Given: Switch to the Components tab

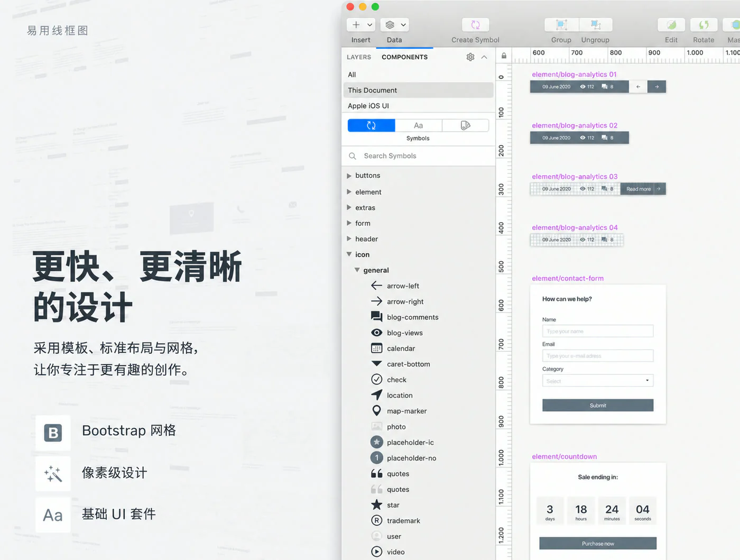Looking at the screenshot, I should [404, 57].
